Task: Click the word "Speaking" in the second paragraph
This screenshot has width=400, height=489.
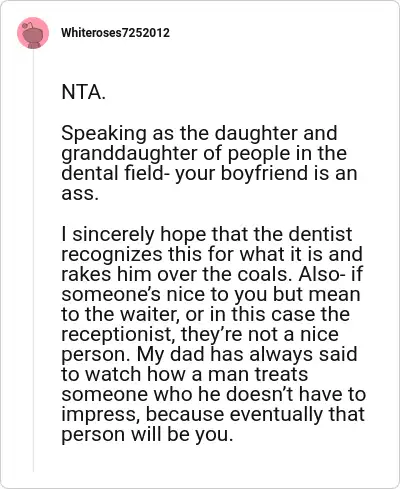Action: pos(104,134)
